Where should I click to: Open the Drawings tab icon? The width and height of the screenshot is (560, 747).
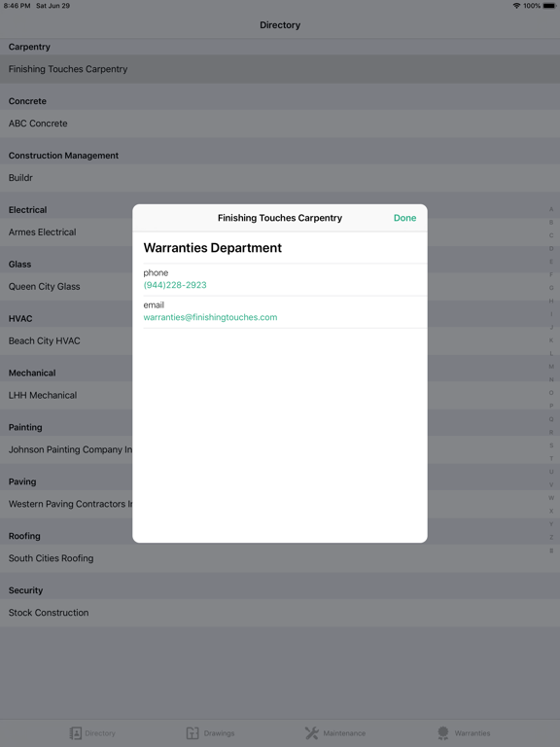pyautogui.click(x=192, y=733)
